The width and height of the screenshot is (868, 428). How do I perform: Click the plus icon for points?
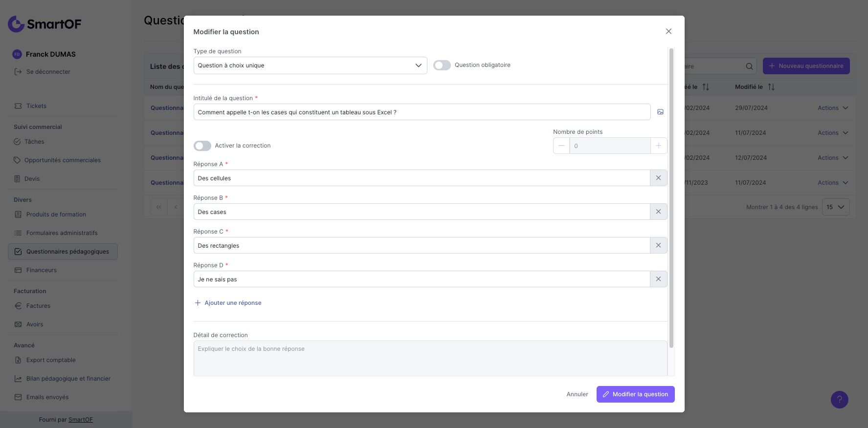[659, 146]
